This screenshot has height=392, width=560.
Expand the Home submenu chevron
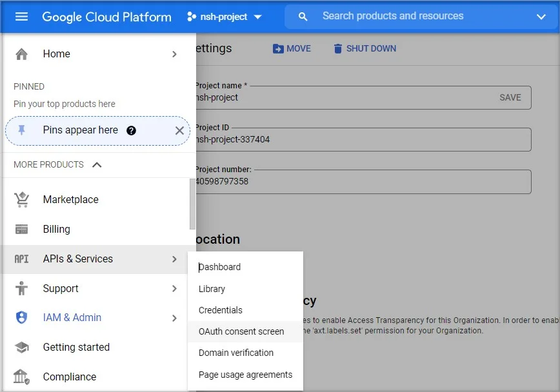coord(174,54)
